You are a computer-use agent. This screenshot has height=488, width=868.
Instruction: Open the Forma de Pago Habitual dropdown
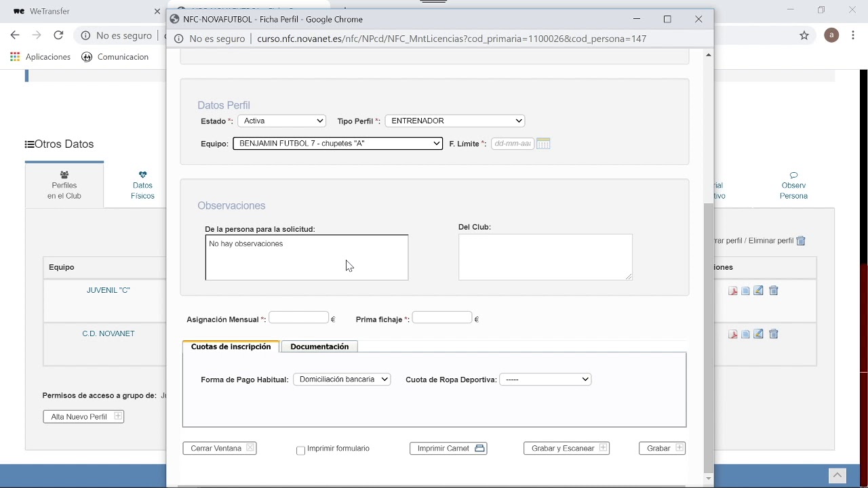tap(342, 380)
